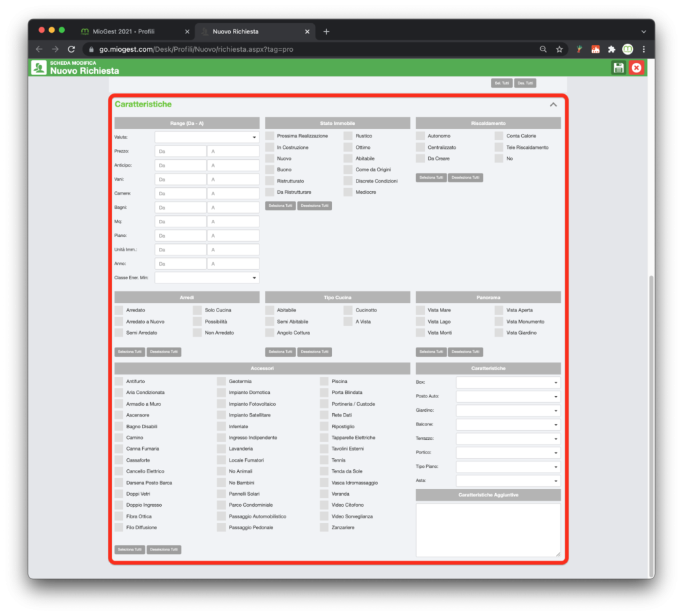Screen dimensions: 683x616
Task: Click the green profile avatar in toolbar
Action: click(628, 49)
